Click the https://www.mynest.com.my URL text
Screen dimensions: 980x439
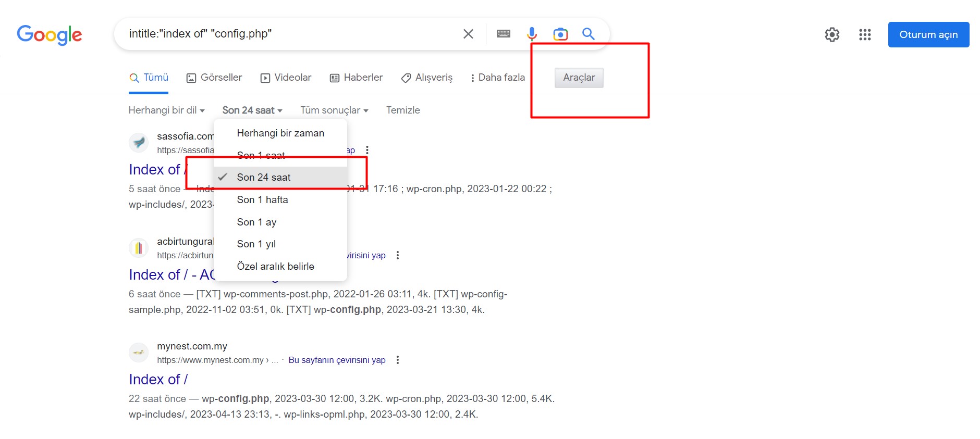coord(210,360)
